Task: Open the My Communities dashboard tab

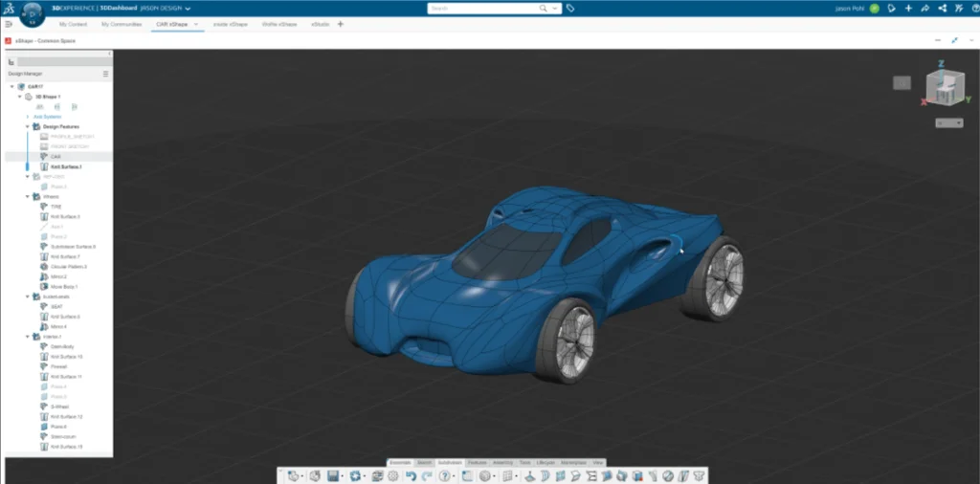Action: coord(122,24)
